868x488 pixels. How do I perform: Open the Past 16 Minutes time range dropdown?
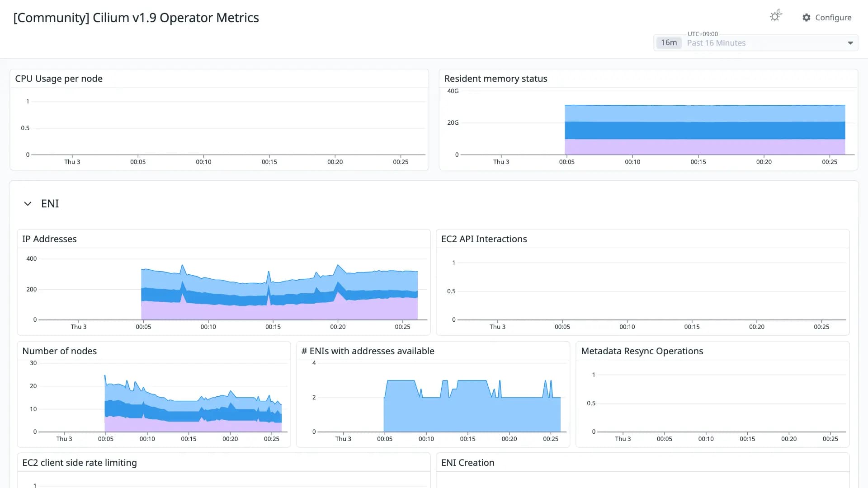tap(755, 43)
